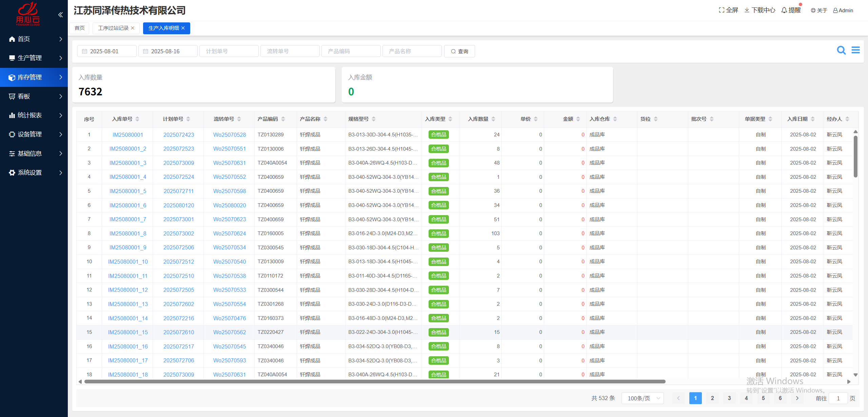
Task: Open 设备管理 chip icon in sidebar
Action: tap(12, 134)
